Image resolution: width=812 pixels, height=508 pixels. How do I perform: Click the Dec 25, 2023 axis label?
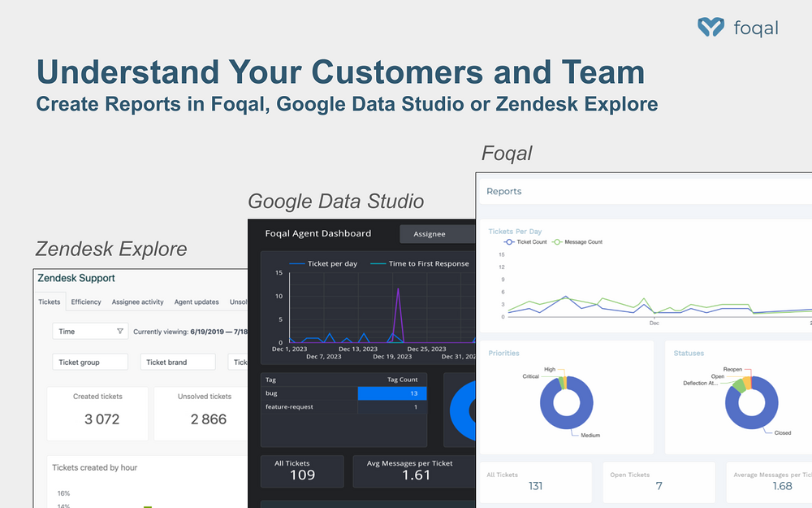426,349
